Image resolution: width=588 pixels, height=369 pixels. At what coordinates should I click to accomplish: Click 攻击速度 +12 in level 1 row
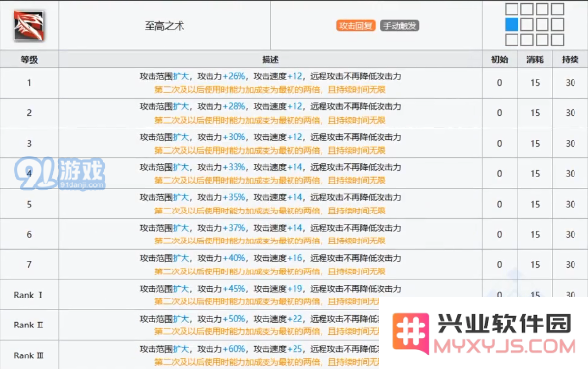pyautogui.click(x=295, y=76)
